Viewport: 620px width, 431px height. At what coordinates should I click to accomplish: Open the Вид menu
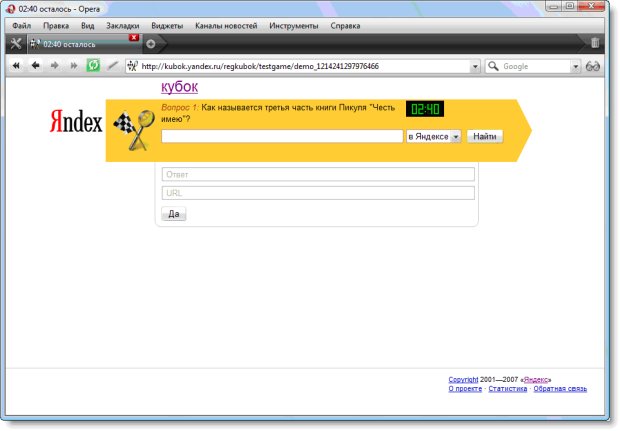(x=87, y=26)
